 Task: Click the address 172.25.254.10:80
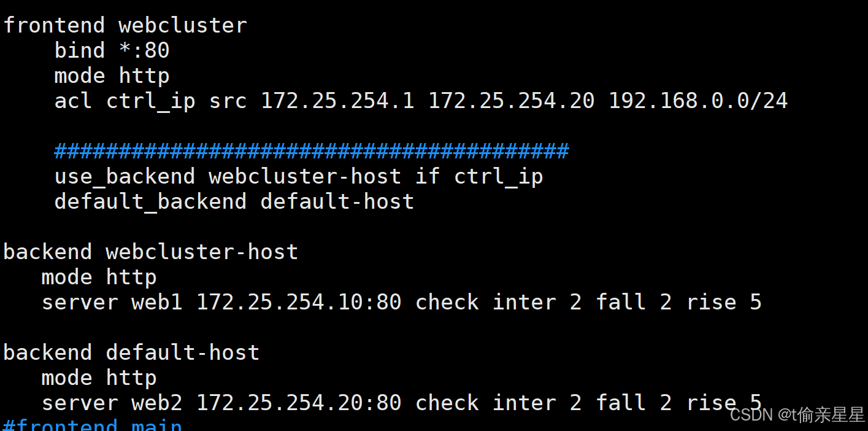(299, 303)
